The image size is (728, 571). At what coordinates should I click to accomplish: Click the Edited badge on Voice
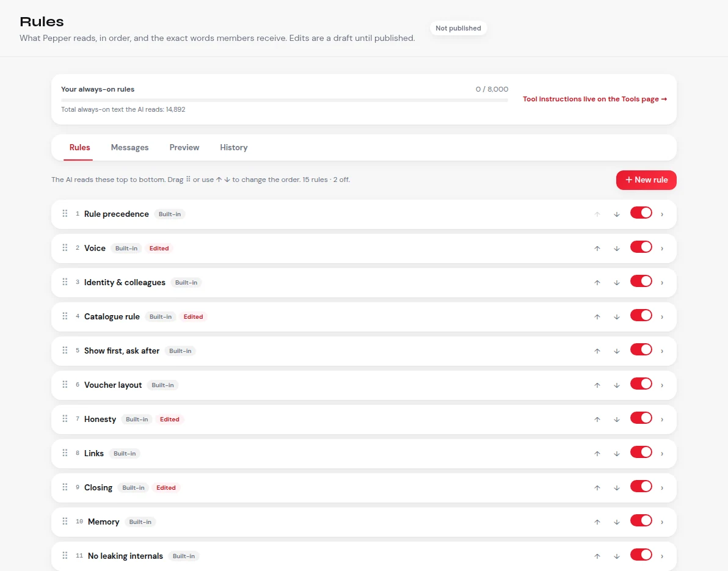[159, 249]
